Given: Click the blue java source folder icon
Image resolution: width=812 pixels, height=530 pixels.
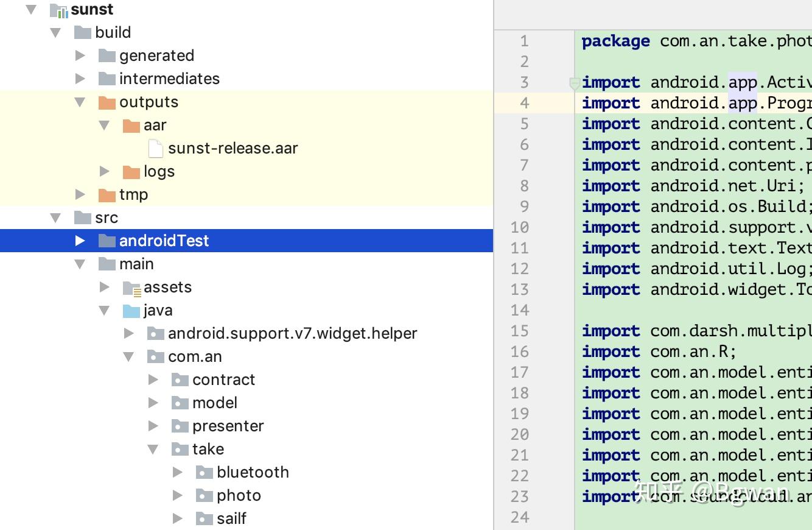Looking at the screenshot, I should click(131, 311).
